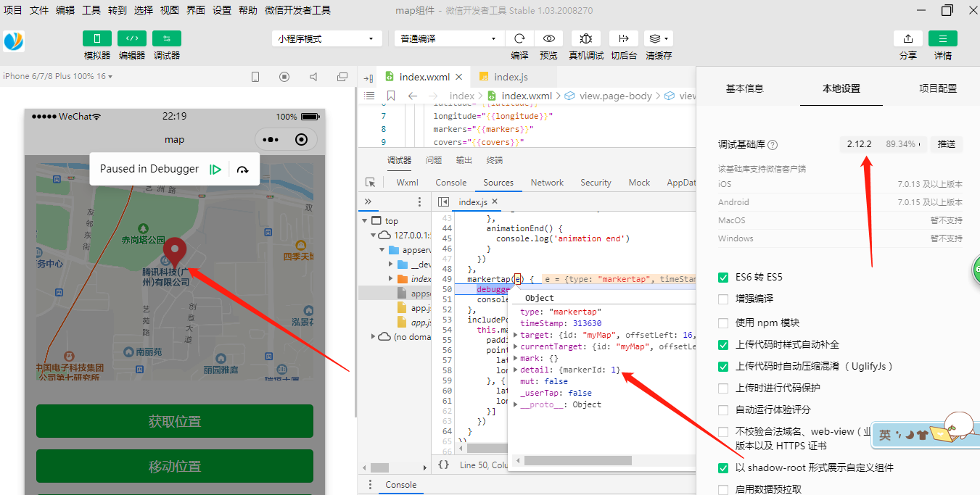Click the Console drawer tab at bottom

[x=401, y=485]
